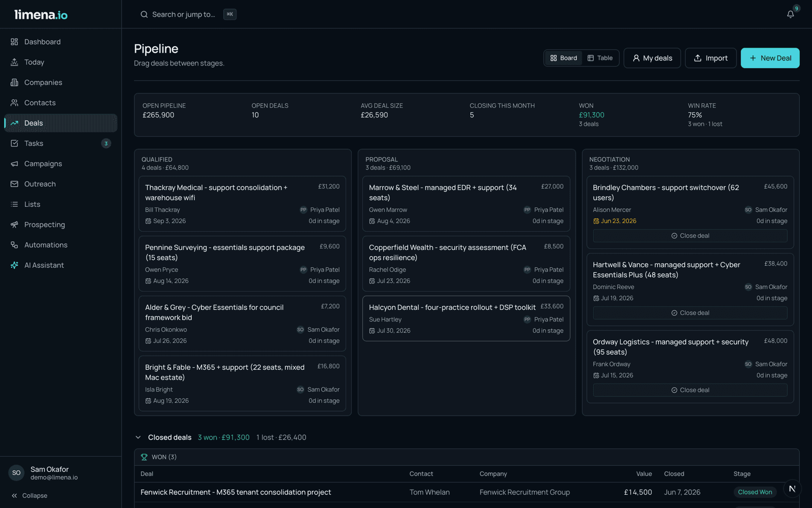
Task: Click Close deal on Brindley Chambers card
Action: click(690, 236)
